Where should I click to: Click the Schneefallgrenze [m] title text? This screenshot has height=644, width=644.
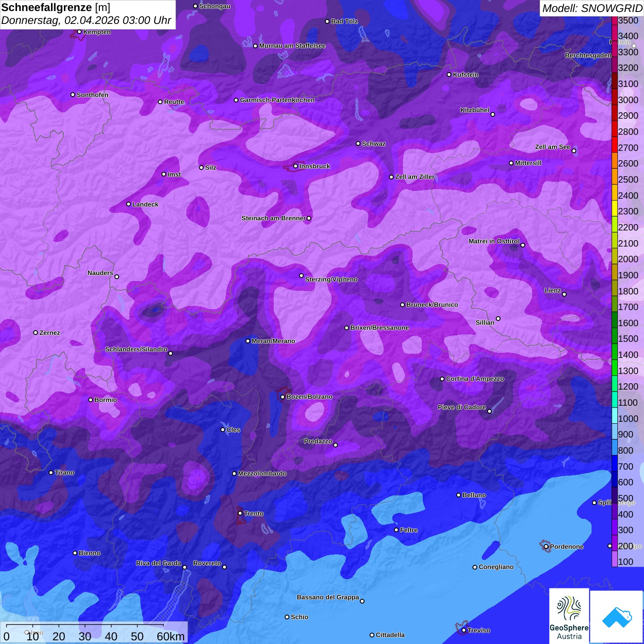coord(56,7)
